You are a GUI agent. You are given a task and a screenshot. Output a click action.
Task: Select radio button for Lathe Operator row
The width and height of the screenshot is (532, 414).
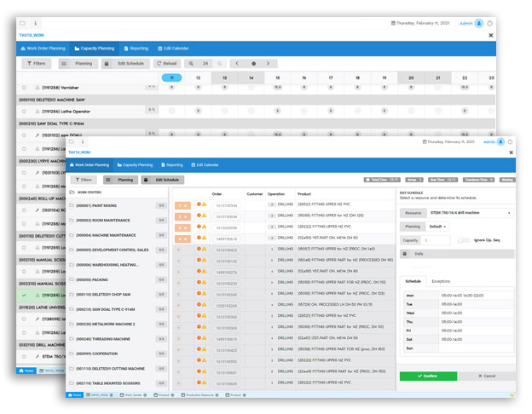pyautogui.click(x=25, y=111)
